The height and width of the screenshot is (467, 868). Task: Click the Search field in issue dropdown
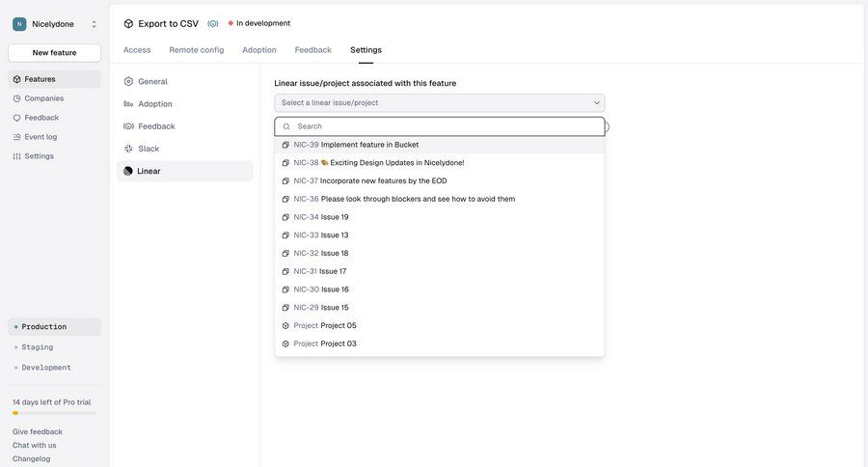(x=444, y=126)
